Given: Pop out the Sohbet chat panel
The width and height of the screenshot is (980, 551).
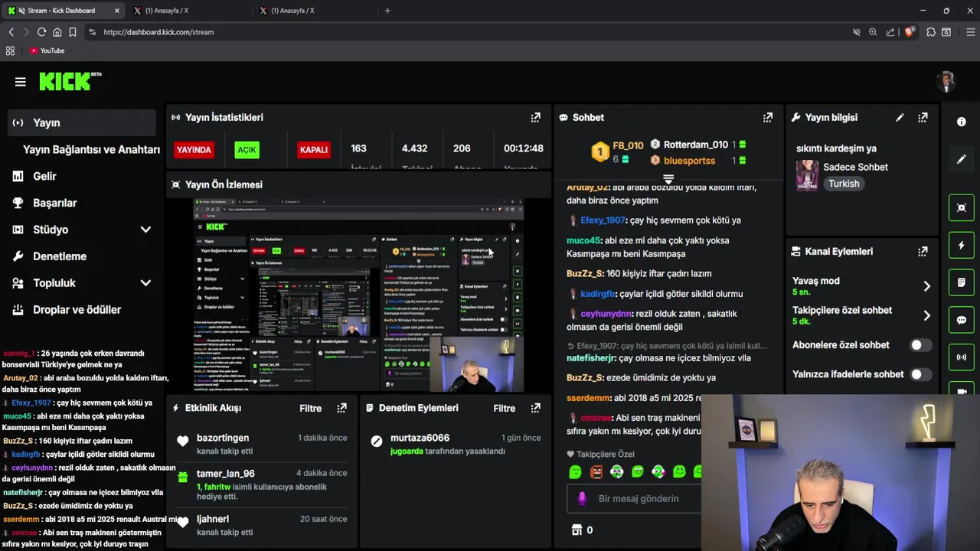Looking at the screenshot, I should (768, 117).
